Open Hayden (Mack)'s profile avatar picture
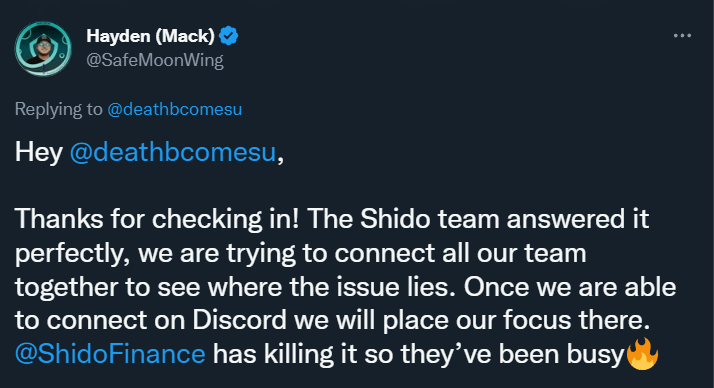The height and width of the screenshot is (388, 714). [43, 48]
